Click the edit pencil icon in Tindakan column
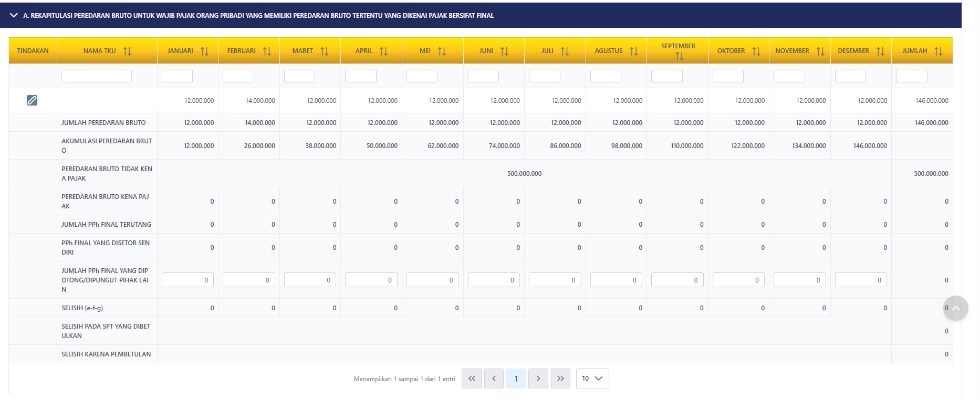The height and width of the screenshot is (400, 980). tap(32, 100)
